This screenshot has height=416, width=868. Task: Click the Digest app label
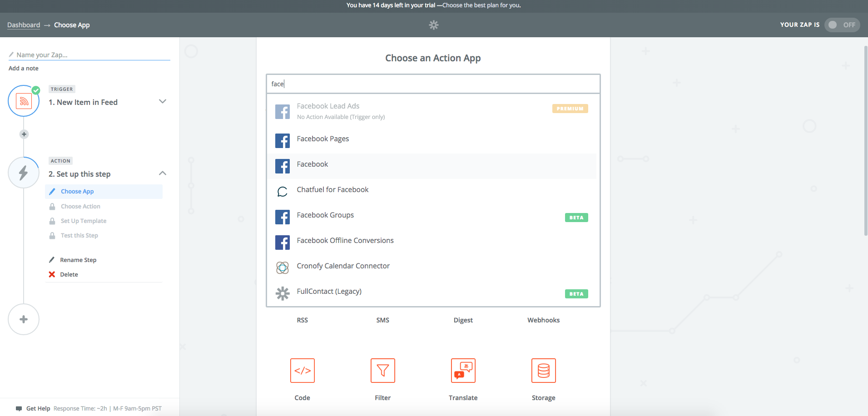coord(463,320)
